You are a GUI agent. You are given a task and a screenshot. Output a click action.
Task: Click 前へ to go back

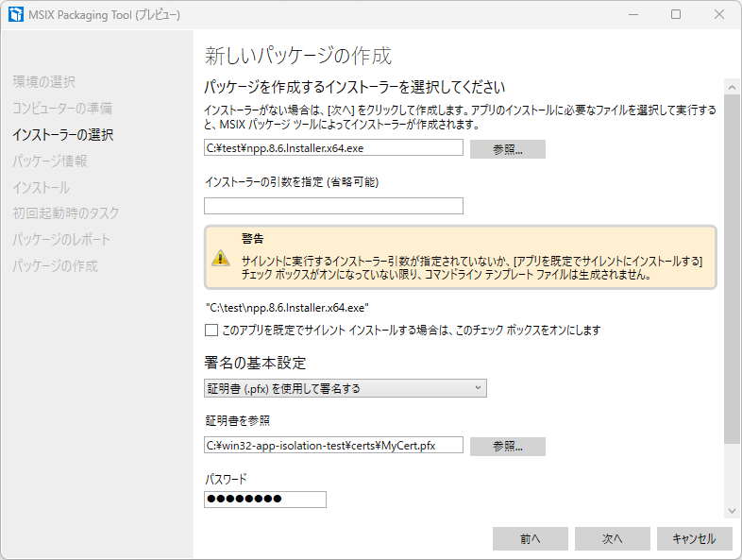pos(530,538)
